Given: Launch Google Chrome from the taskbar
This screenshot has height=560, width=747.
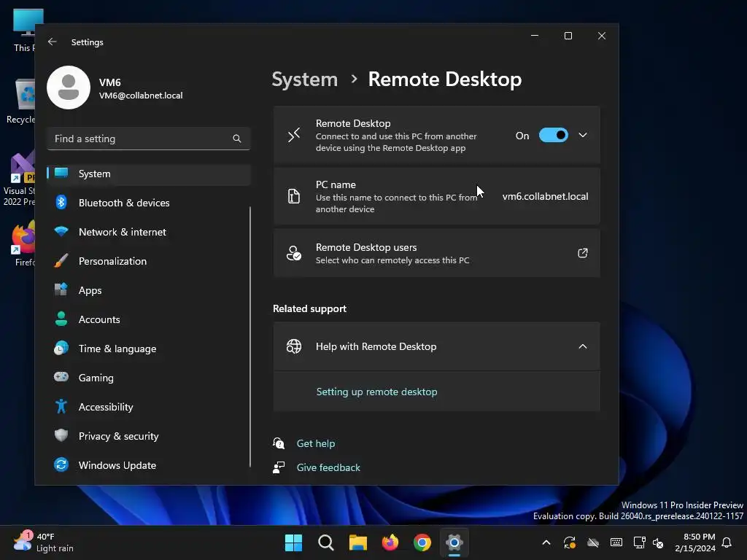Looking at the screenshot, I should 422,542.
